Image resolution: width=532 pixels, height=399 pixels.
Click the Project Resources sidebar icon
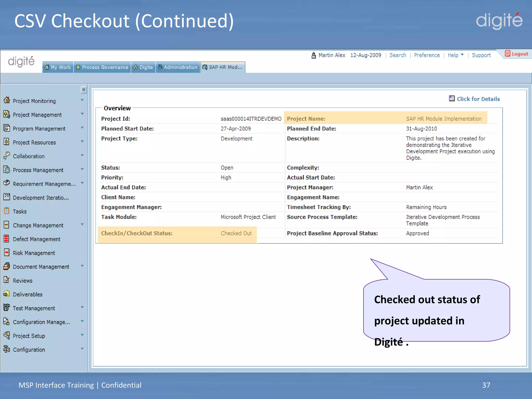(x=7, y=142)
